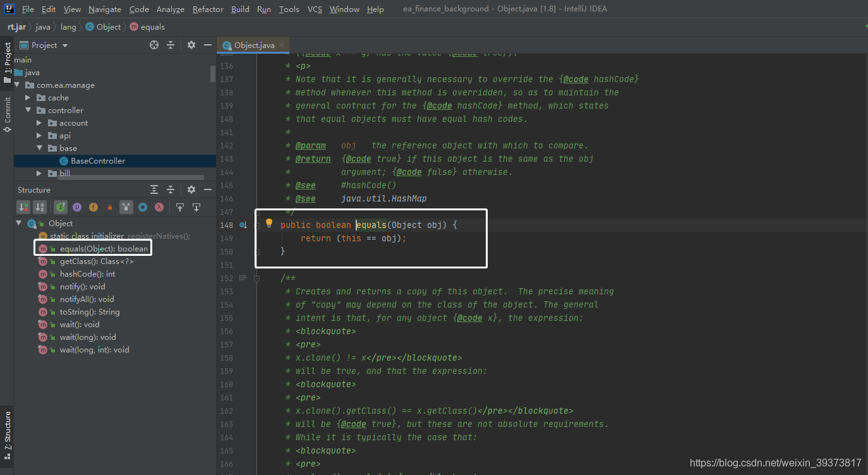Select getClass(): Class<?> in Structure

(97, 262)
